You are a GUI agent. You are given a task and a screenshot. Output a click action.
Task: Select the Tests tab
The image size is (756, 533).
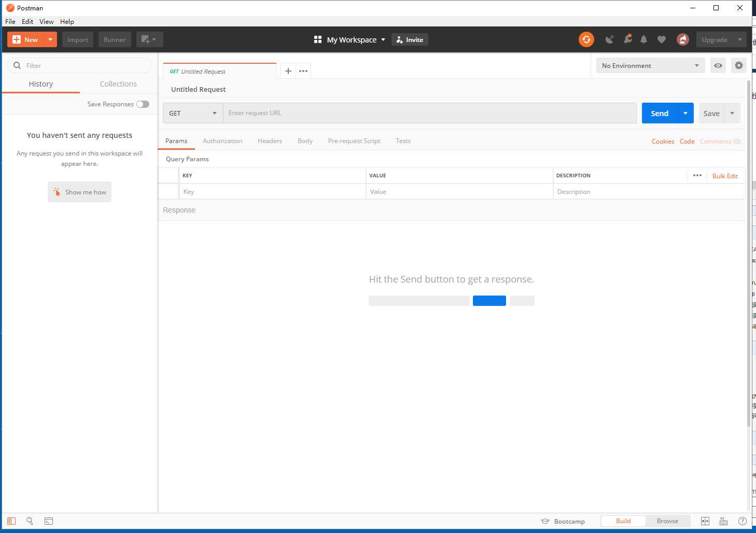403,141
